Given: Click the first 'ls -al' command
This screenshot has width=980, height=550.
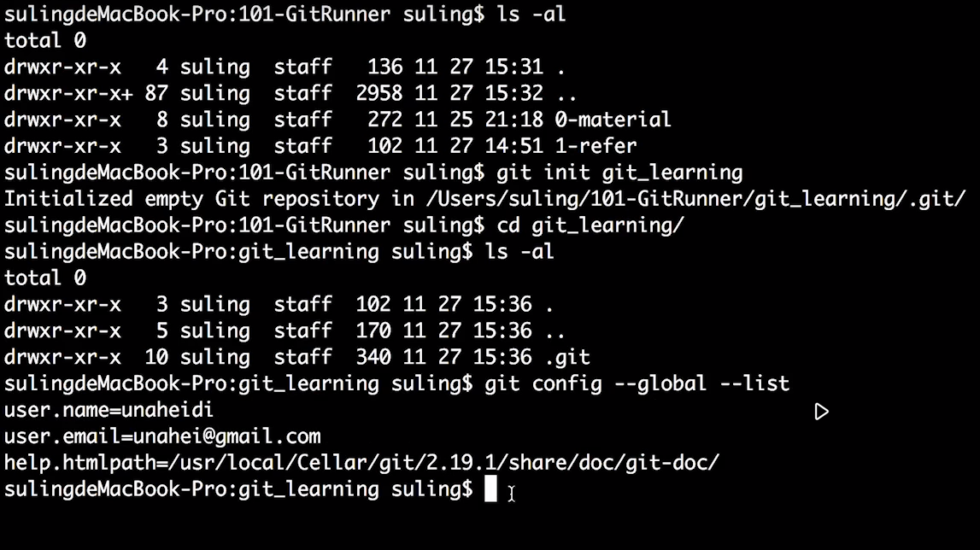Looking at the screenshot, I should point(531,14).
